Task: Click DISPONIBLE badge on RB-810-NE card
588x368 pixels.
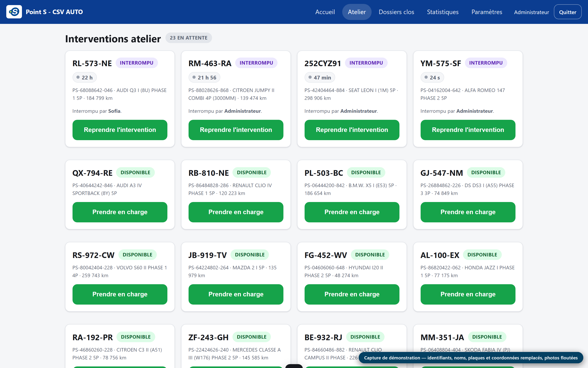Action: [251, 172]
